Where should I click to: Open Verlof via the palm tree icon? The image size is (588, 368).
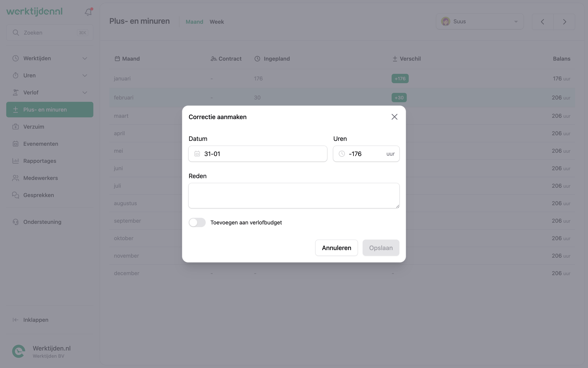(16, 92)
